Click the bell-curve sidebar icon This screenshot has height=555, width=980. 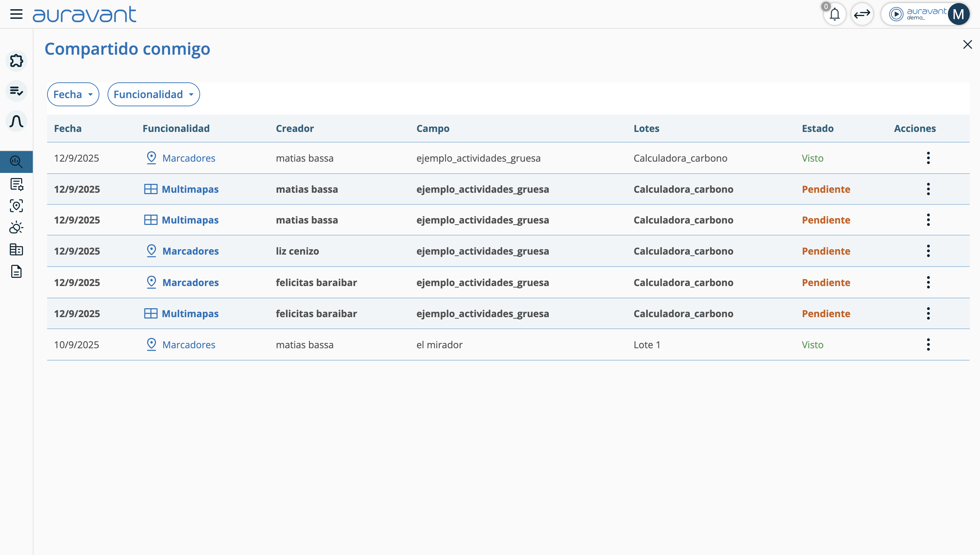16,121
